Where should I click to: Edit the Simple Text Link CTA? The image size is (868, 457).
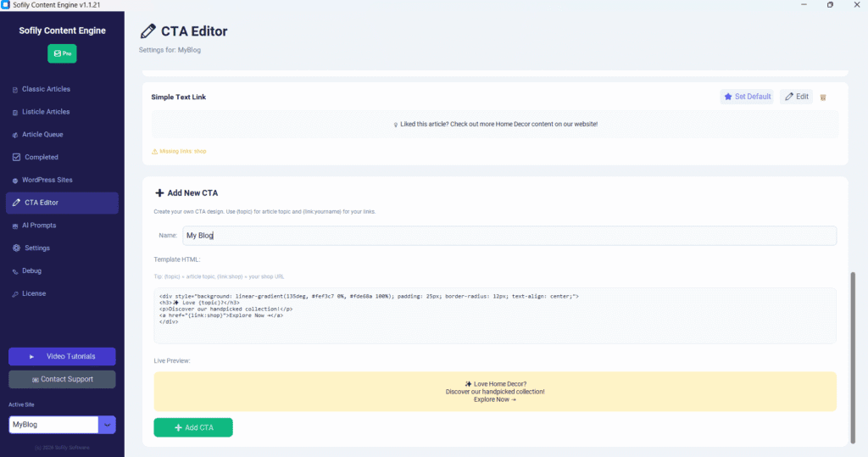point(797,97)
